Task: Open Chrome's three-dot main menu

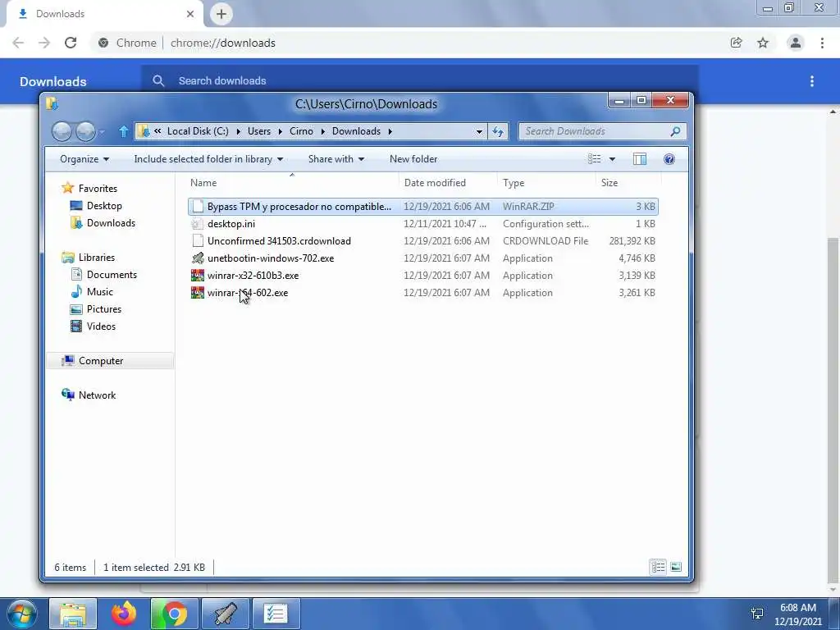Action: click(822, 43)
